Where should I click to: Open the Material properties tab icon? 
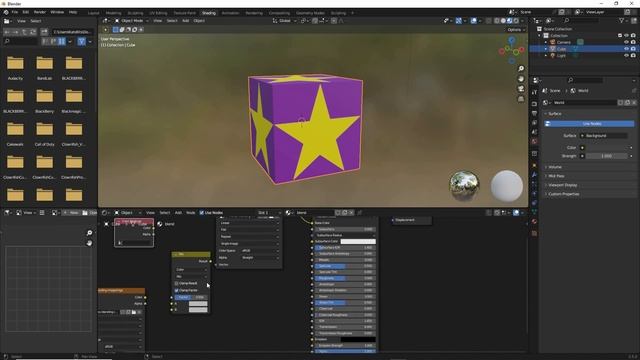coord(534,221)
